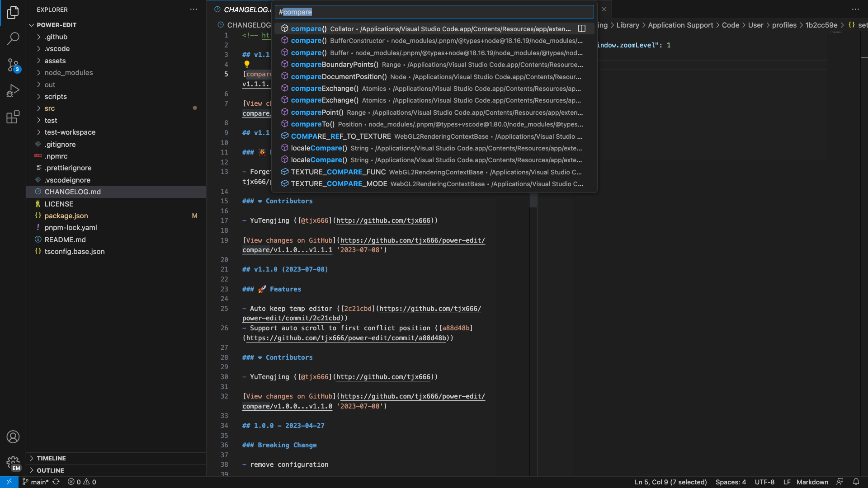868x488 pixels.
Task: Open Source Control view showing 3 pending changes
Action: coord(13,65)
